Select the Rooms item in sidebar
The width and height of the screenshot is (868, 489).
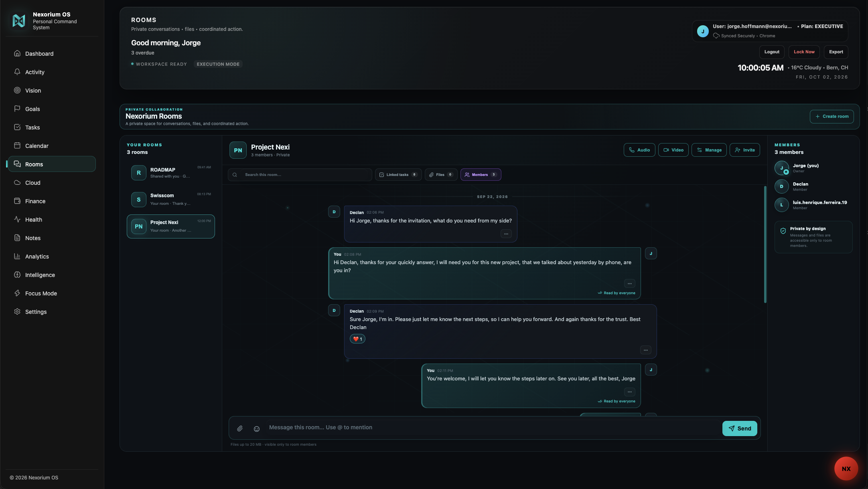(52, 164)
